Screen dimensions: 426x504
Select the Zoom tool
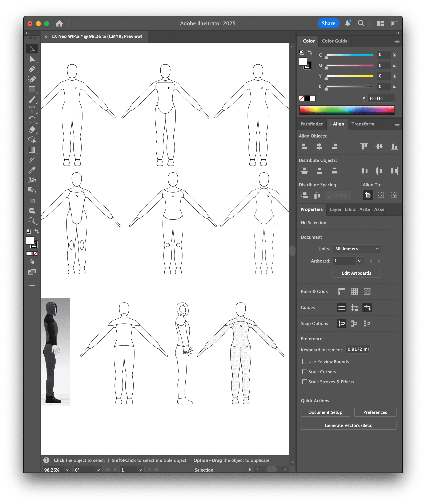pos(32,220)
